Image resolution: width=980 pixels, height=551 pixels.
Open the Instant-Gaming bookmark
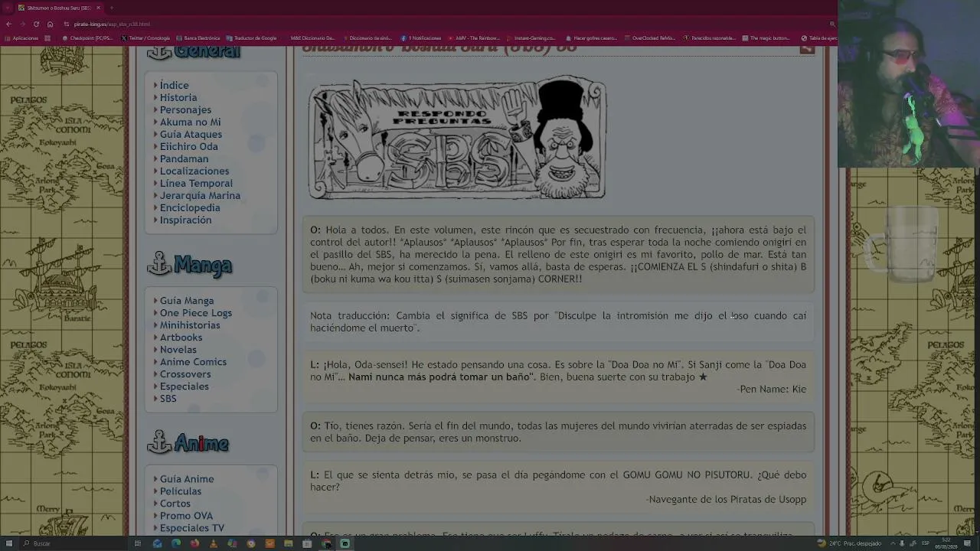tap(532, 38)
